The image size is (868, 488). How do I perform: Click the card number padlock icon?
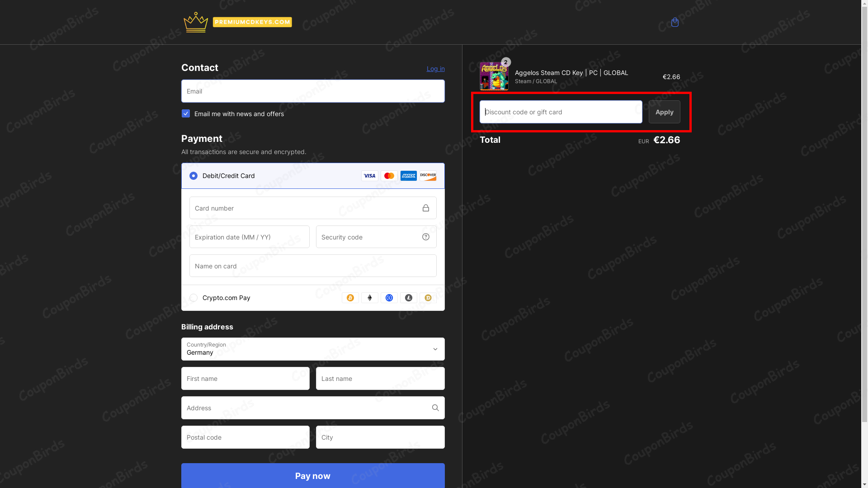pyautogui.click(x=426, y=208)
